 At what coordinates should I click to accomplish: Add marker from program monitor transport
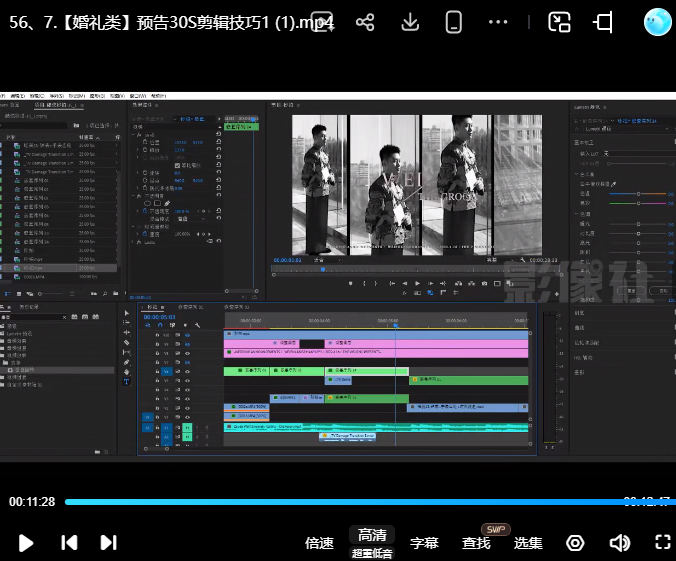(x=351, y=284)
